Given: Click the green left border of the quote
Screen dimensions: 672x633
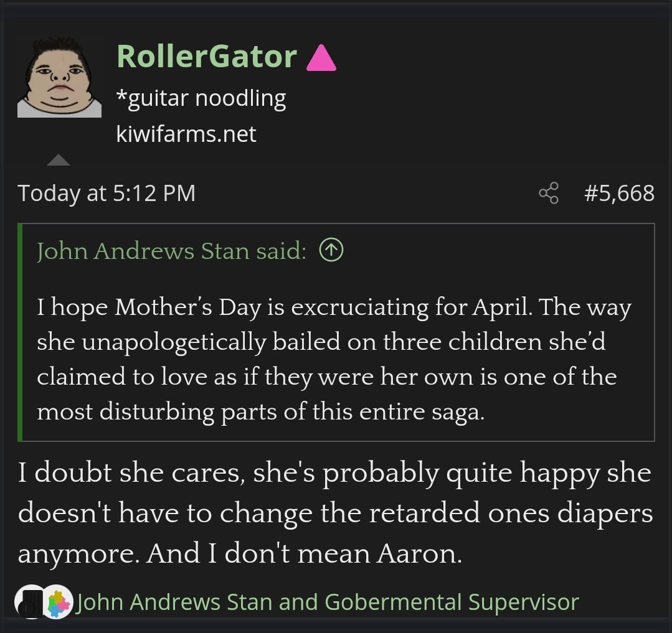Looking at the screenshot, I should point(21,332).
